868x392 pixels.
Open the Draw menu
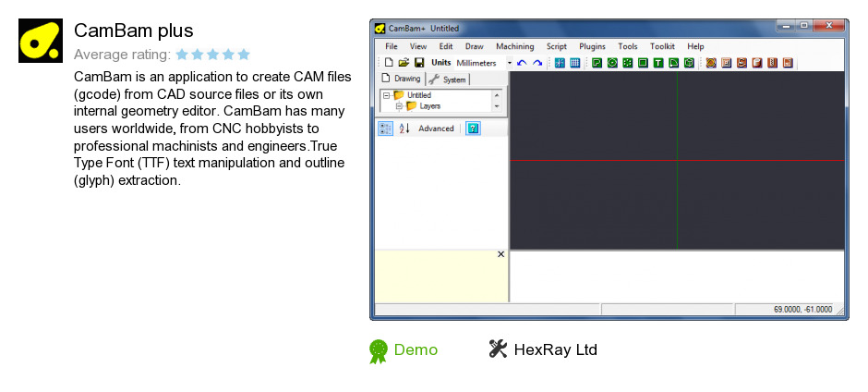475,46
